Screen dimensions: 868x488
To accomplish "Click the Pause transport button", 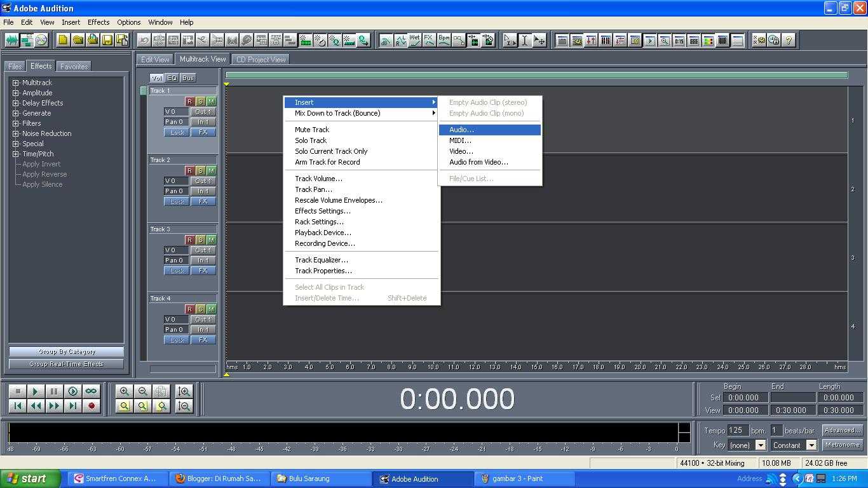I will (55, 391).
